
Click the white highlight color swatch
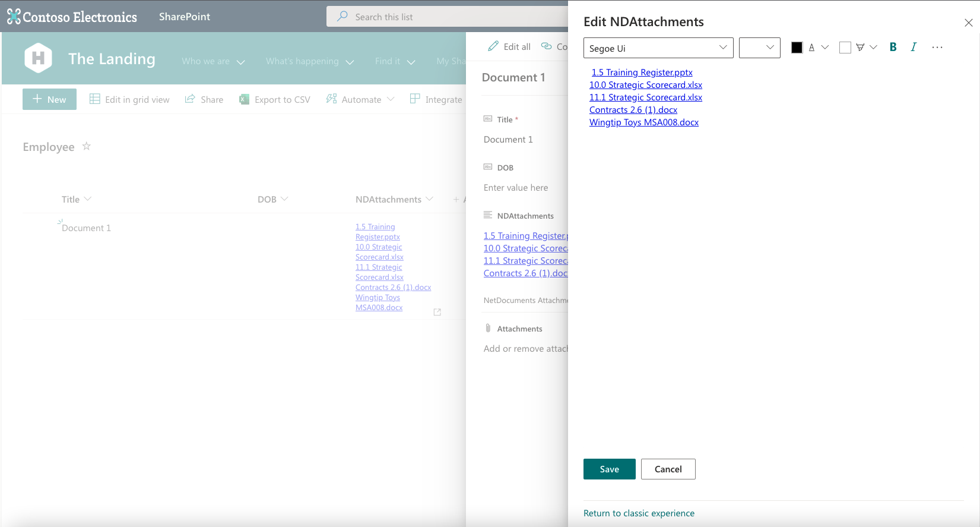point(845,48)
